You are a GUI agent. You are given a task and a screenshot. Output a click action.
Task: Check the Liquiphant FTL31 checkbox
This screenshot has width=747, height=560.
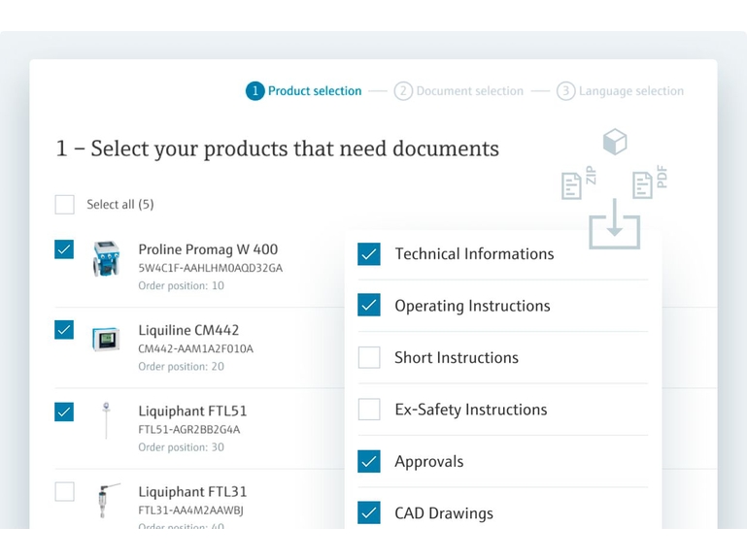point(64,492)
